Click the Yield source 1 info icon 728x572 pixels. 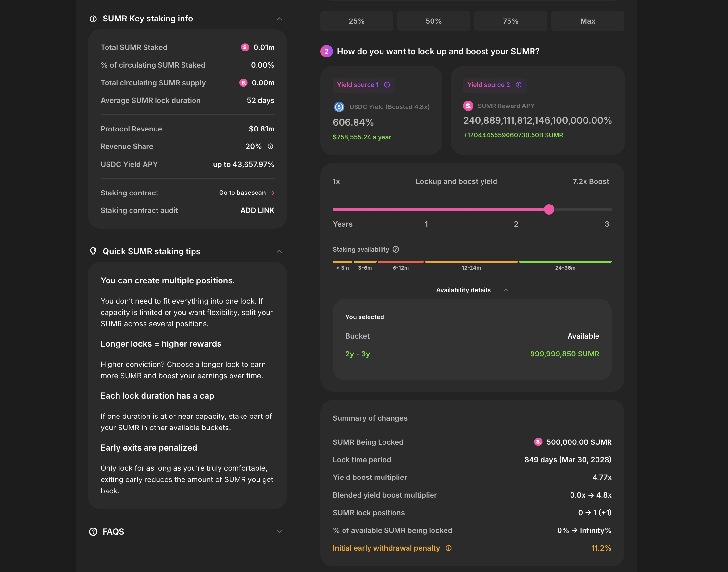pos(387,85)
